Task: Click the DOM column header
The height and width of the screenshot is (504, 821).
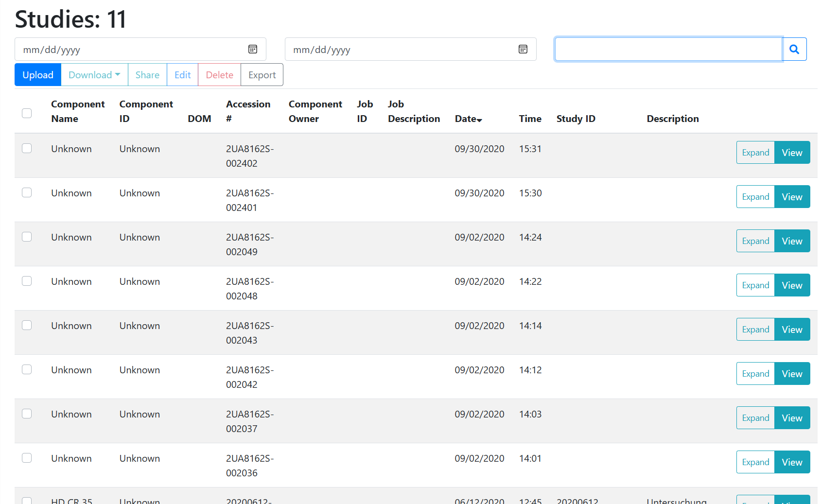Action: (199, 119)
